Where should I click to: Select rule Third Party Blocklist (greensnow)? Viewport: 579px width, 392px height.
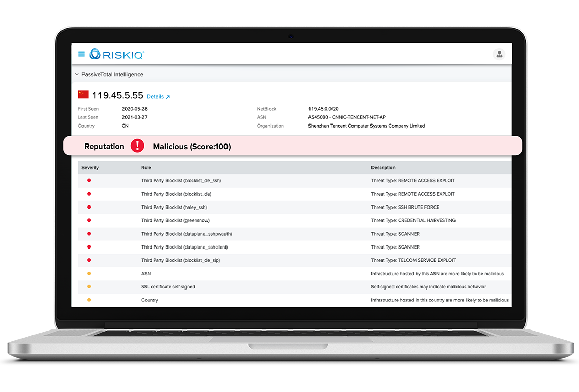point(175,221)
